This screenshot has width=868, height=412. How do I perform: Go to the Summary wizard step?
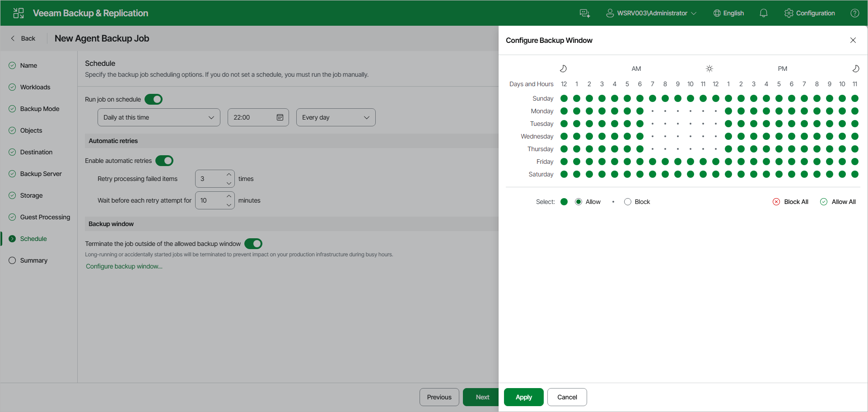(34, 260)
